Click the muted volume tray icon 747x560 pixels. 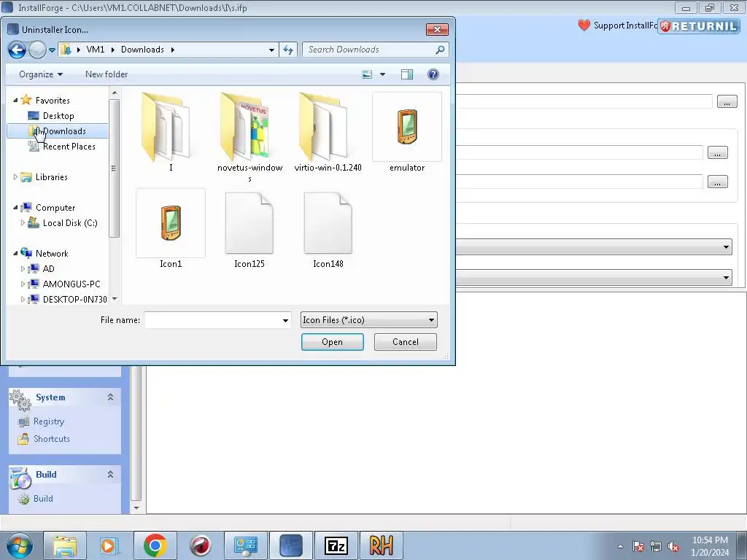click(x=673, y=547)
